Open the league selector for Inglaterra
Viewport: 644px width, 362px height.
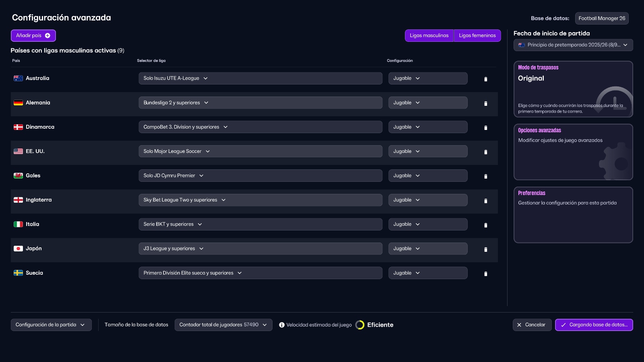(x=260, y=200)
